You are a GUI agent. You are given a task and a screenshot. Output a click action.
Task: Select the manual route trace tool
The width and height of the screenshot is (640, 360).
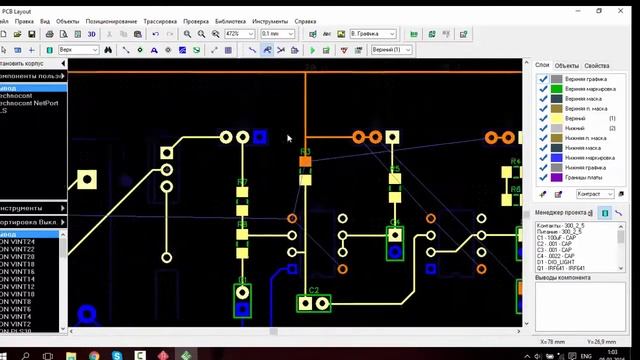(x=252, y=50)
